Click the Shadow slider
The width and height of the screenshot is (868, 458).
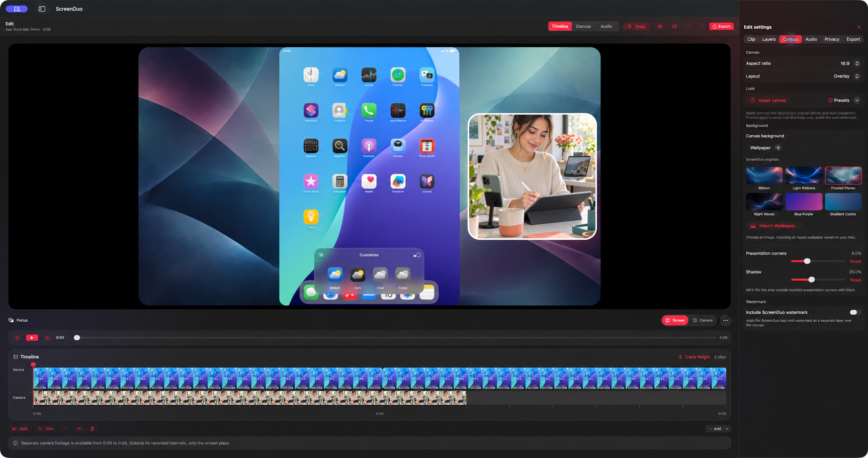[818, 280]
